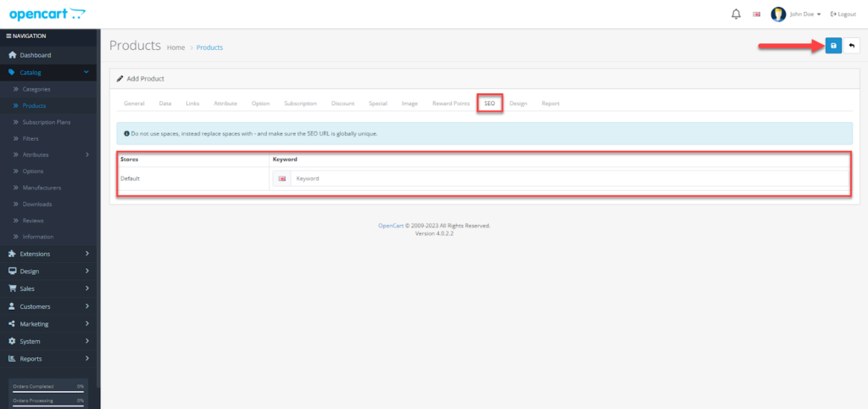Click the Extensions puzzle icon
This screenshot has height=409, width=868.
[12, 254]
